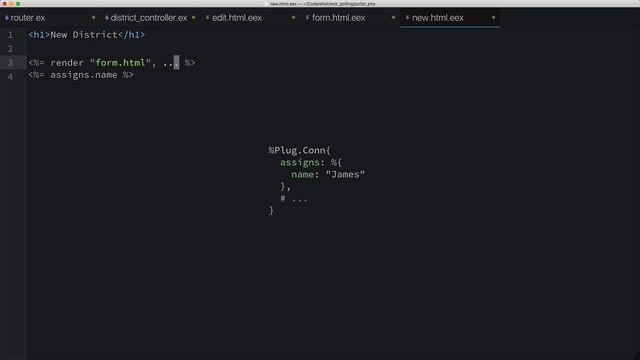The width and height of the screenshot is (640, 360).
Task: Click line number 1 in the gutter
Action: (11, 35)
